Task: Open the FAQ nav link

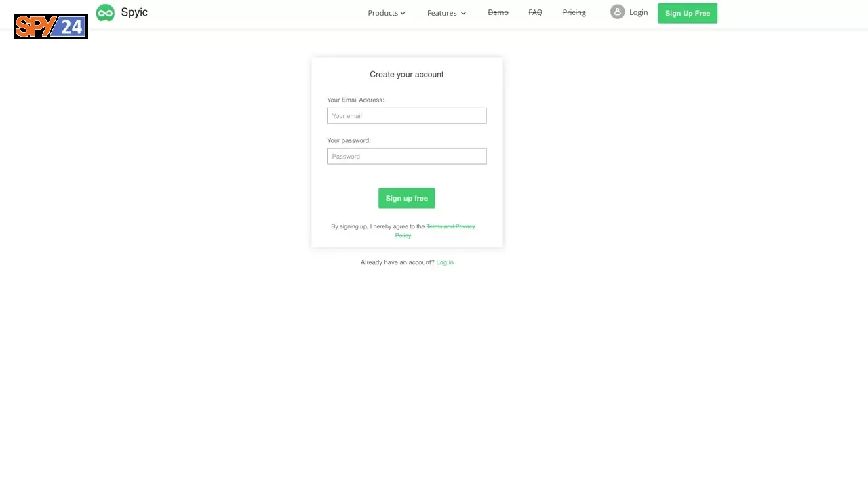Action: pos(535,12)
